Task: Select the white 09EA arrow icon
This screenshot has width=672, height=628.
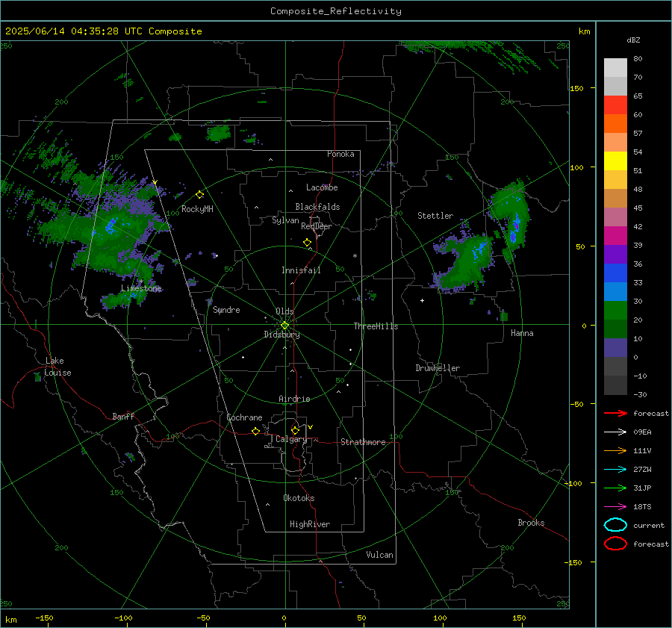Action: pos(615,432)
